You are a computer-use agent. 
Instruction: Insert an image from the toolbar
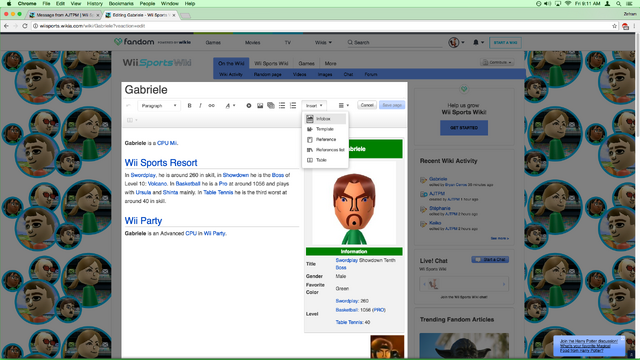tap(260, 106)
